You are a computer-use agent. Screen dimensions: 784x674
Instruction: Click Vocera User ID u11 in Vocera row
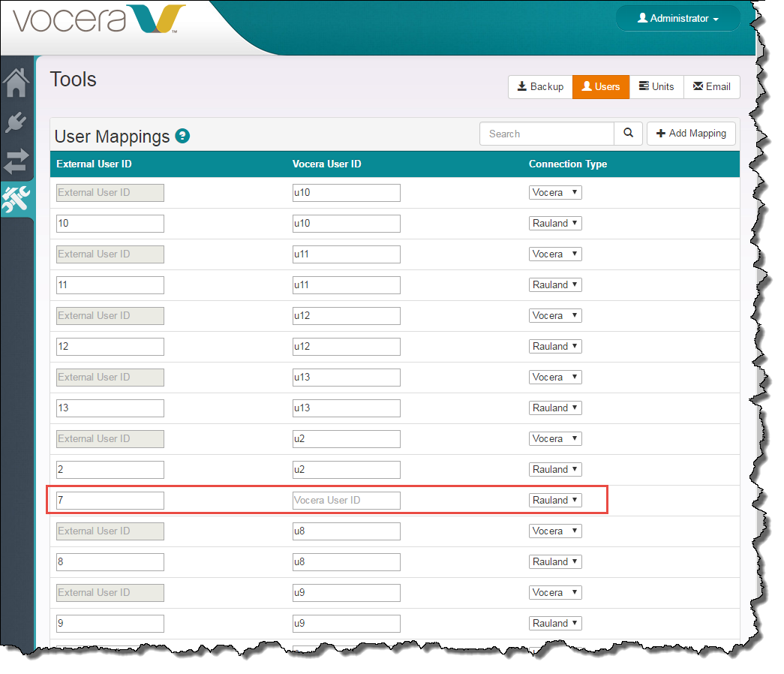(x=346, y=254)
